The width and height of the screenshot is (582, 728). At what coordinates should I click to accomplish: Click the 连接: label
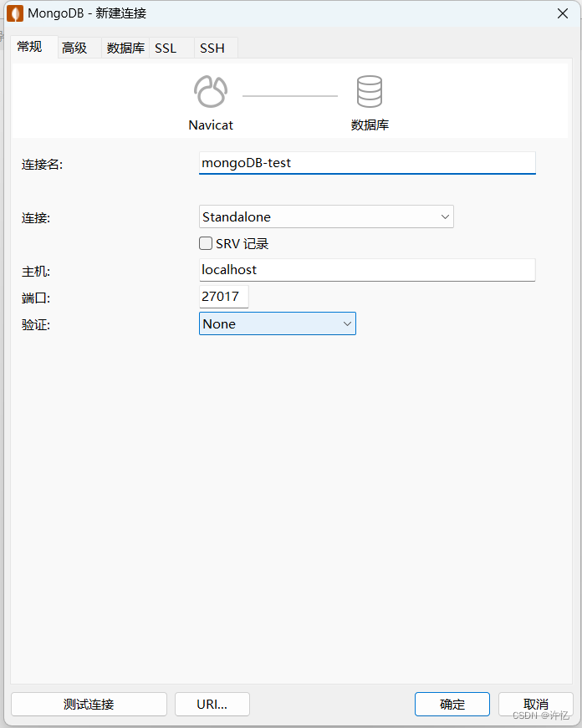36,218
